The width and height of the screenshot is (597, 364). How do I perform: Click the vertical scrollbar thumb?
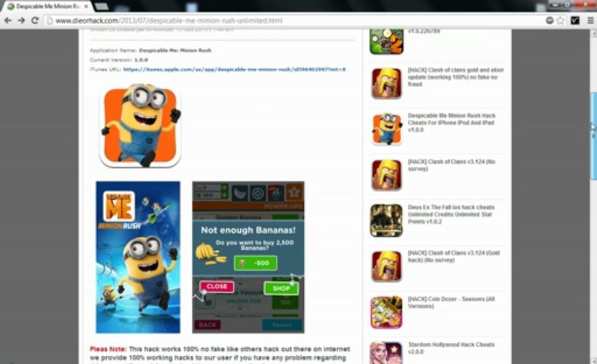(x=593, y=136)
